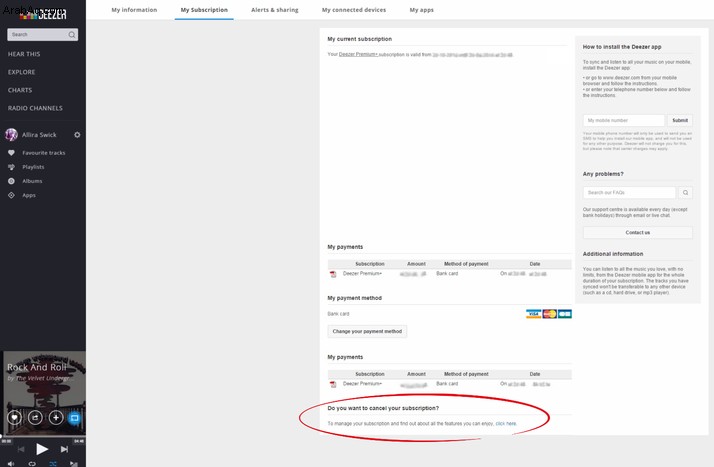Click the Search our FAQs field
Viewport: 714px width, 467px height.
coord(629,193)
